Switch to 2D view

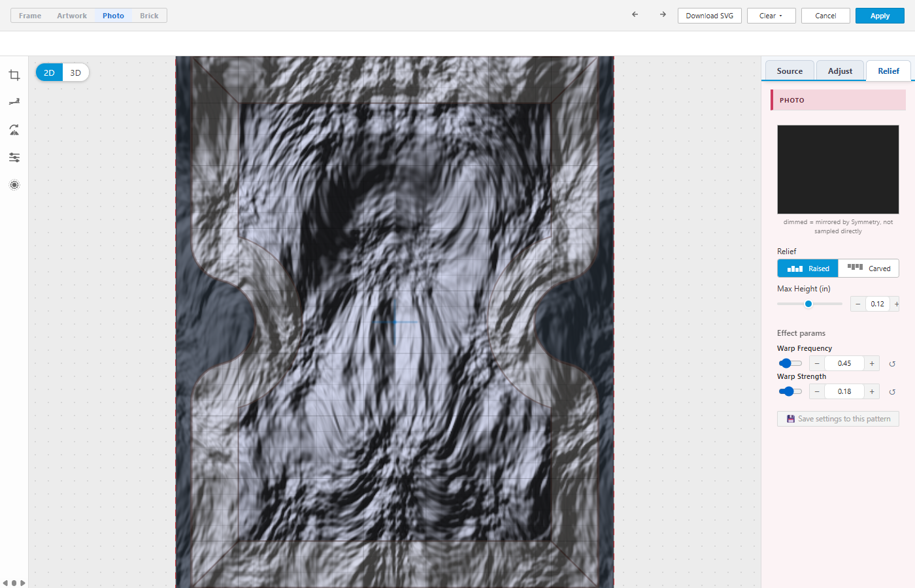49,73
